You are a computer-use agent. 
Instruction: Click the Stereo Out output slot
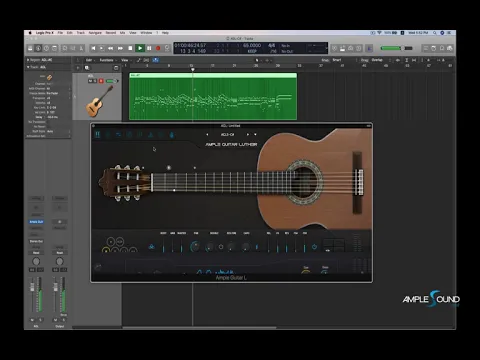[x=36, y=241]
